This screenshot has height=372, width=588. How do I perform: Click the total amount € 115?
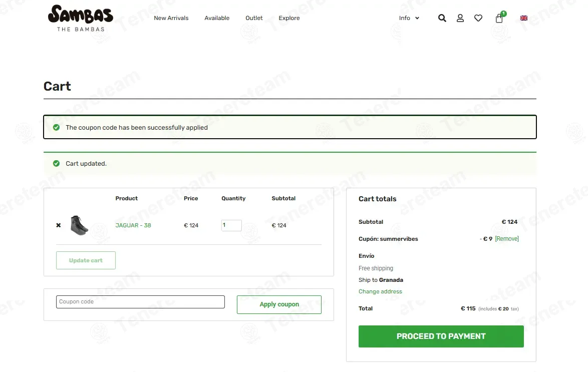coord(468,308)
